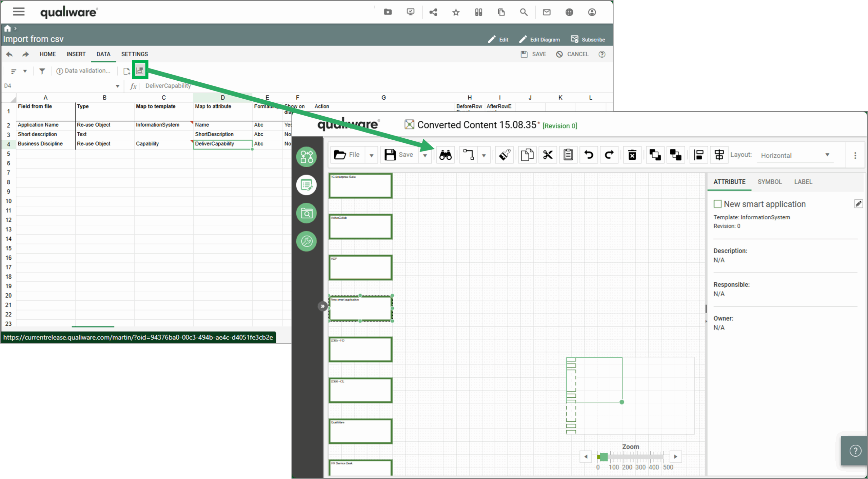
Task: Click the star favorites icon
Action: click(x=456, y=13)
